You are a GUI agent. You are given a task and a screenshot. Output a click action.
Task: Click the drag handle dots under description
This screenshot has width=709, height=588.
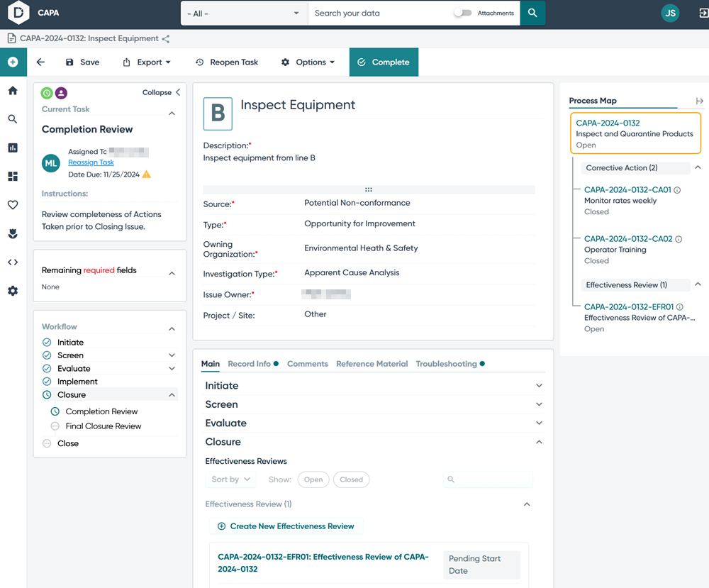click(369, 189)
